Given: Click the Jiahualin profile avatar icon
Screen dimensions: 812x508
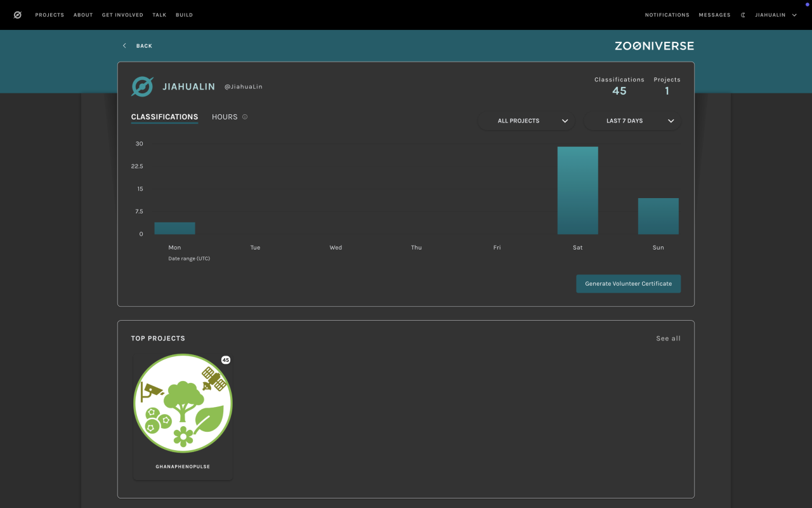Looking at the screenshot, I should (x=142, y=87).
